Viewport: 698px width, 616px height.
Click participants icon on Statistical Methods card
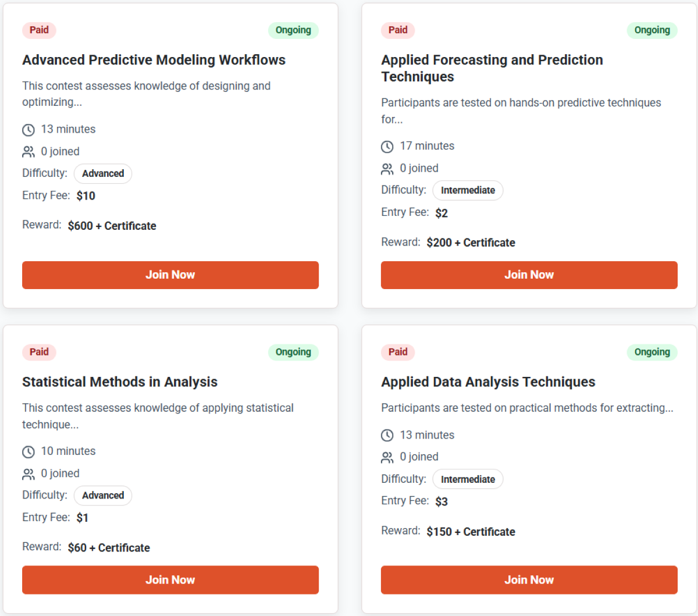click(x=29, y=474)
